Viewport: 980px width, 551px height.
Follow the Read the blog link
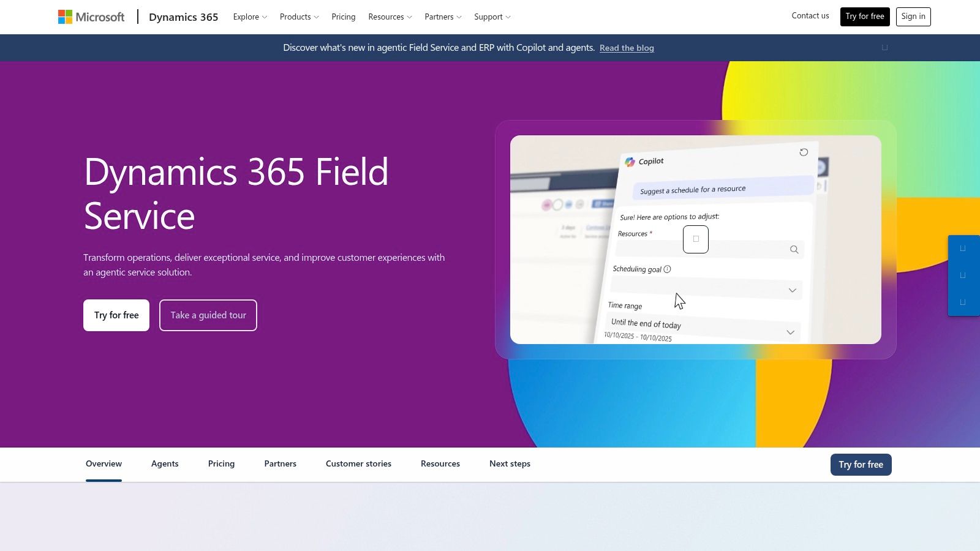(627, 48)
